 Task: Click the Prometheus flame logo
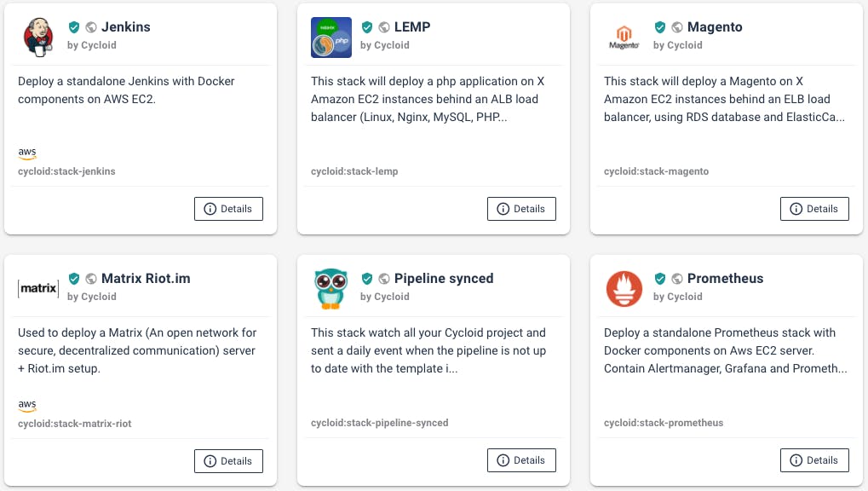(x=624, y=288)
